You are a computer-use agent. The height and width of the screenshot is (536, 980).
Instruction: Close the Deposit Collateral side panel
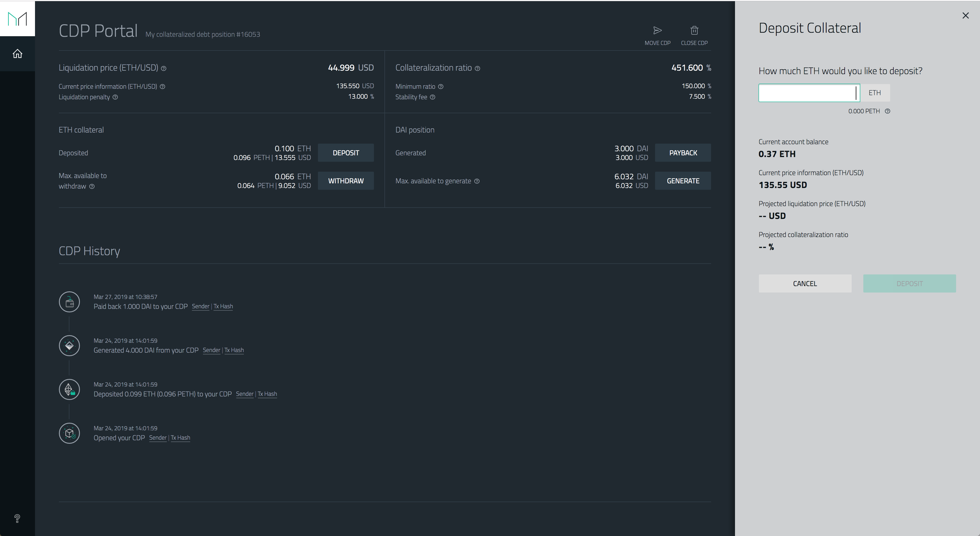965,15
